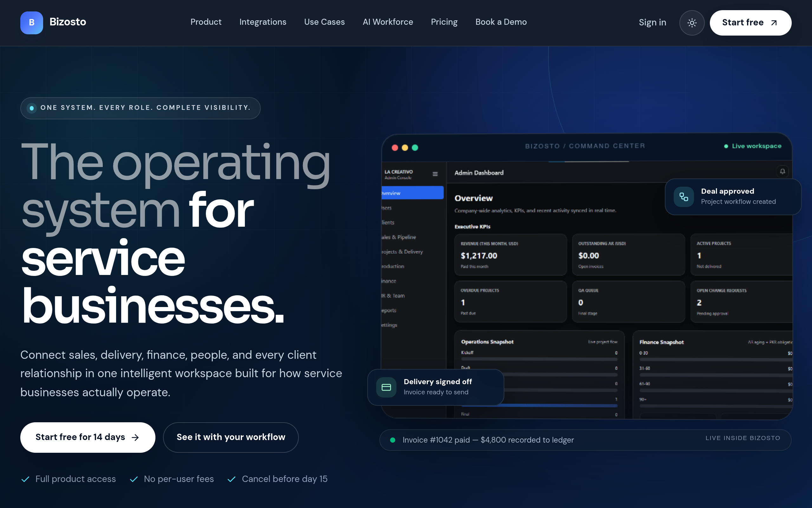812x508 pixels.
Task: Open Settings in the dashboard sidebar
Action: point(389,325)
